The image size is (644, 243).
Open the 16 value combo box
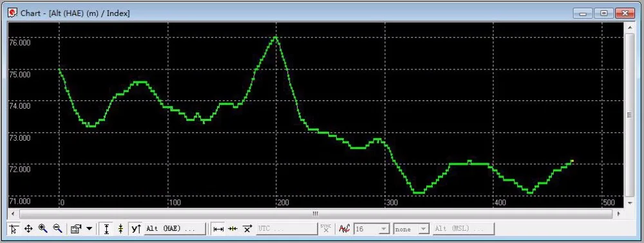point(372,229)
